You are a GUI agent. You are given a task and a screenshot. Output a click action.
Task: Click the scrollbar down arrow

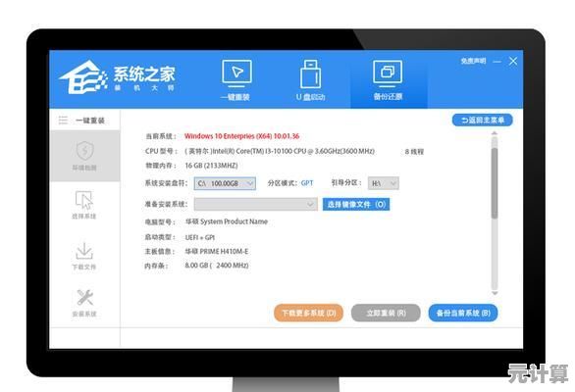click(495, 293)
